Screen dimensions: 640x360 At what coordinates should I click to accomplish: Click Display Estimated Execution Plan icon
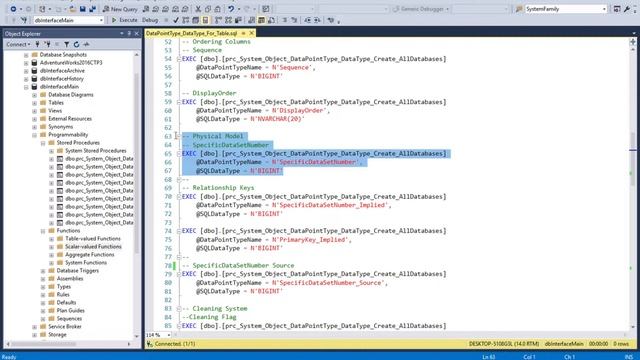coord(186,20)
